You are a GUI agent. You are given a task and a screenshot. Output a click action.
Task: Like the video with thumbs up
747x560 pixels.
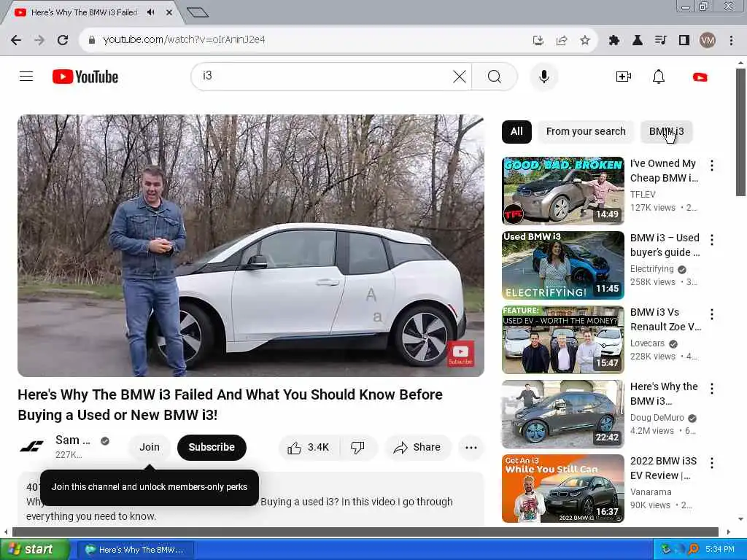click(x=309, y=447)
